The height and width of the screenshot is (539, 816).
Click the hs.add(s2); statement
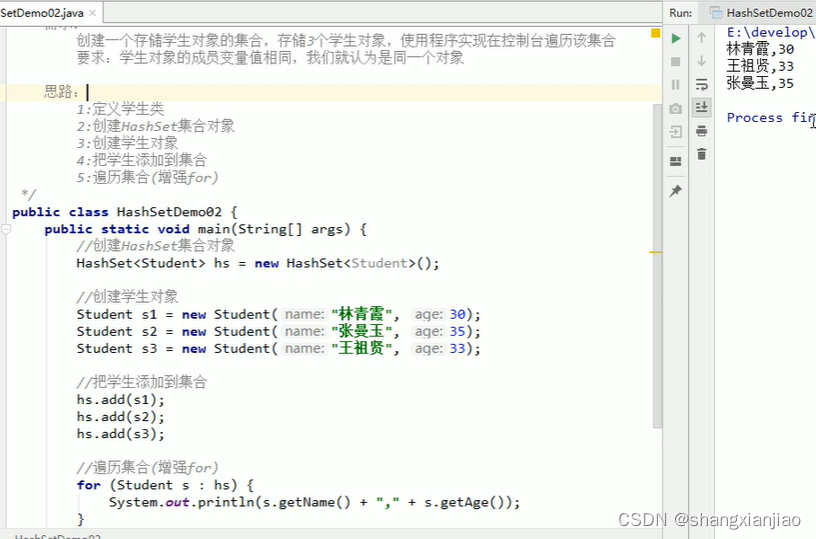click(120, 417)
